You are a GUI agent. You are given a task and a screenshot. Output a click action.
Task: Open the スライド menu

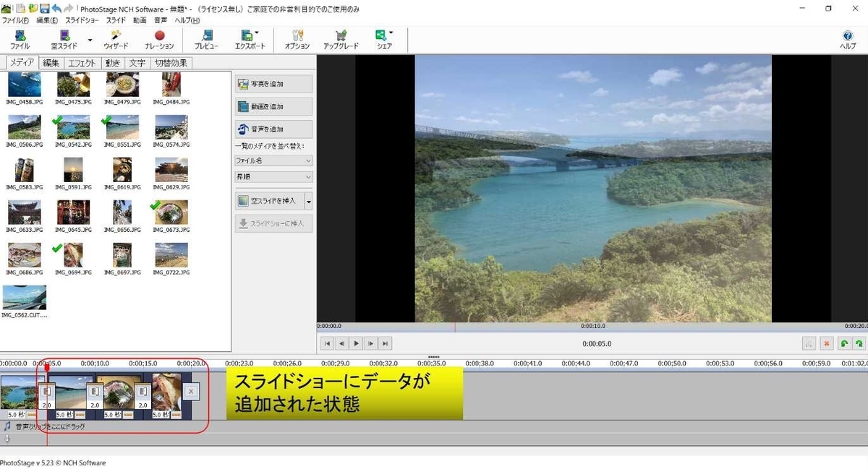[116, 20]
